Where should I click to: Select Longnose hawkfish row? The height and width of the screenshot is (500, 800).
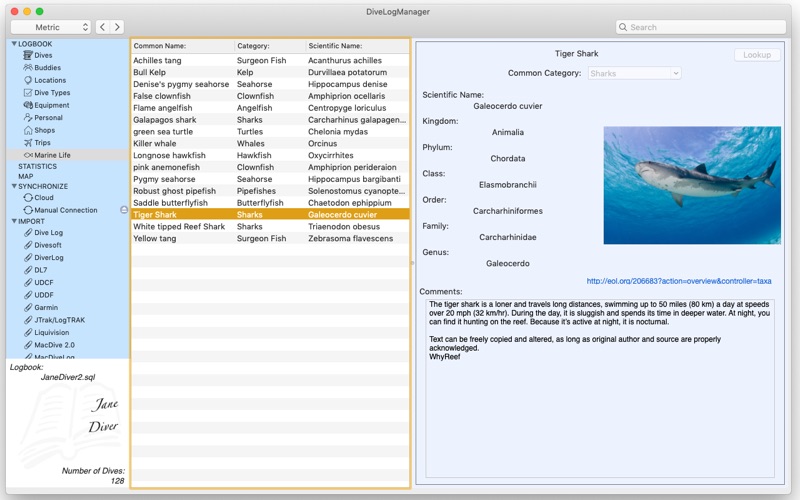click(x=270, y=155)
